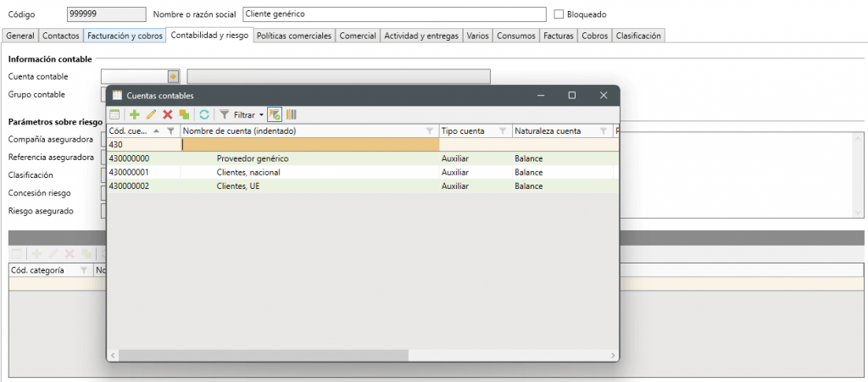Enable the Bloqueado checkbox
This screenshot has width=868, height=382.
tap(559, 14)
